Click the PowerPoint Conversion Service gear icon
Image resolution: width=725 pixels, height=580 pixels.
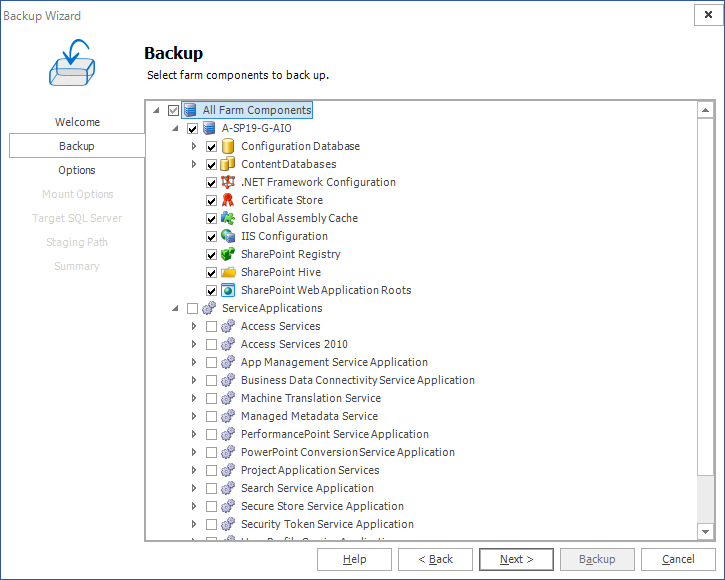pyautogui.click(x=228, y=452)
